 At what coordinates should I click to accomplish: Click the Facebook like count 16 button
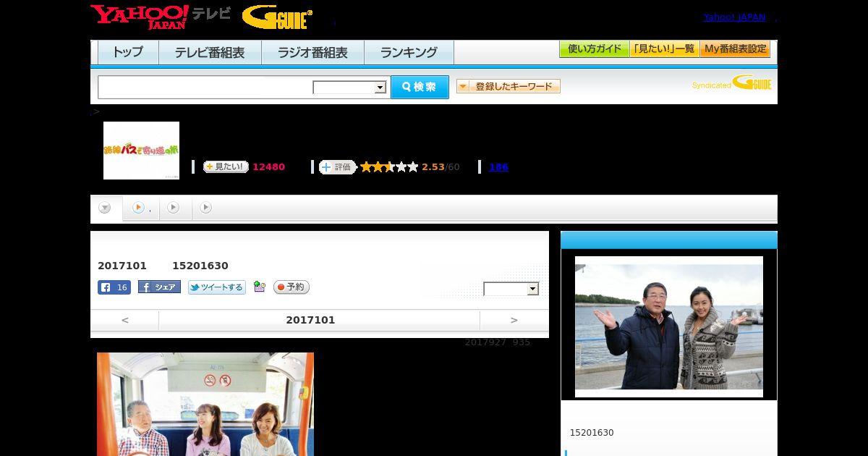[x=114, y=287]
